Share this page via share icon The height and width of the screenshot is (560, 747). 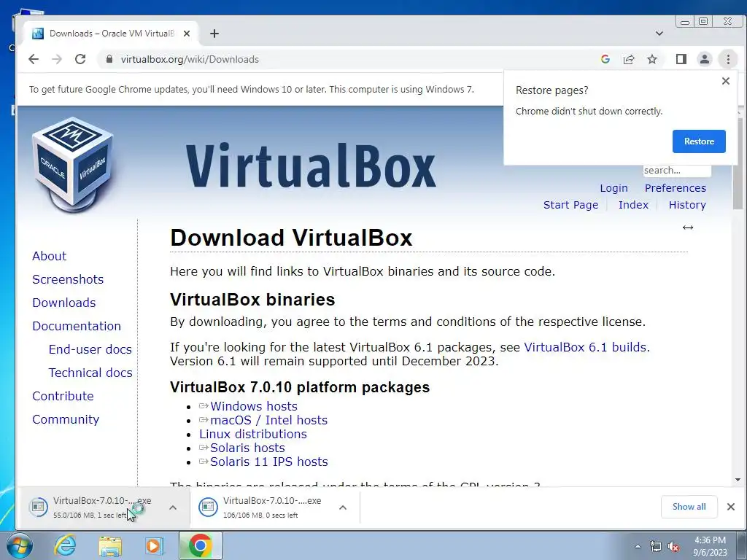(629, 59)
